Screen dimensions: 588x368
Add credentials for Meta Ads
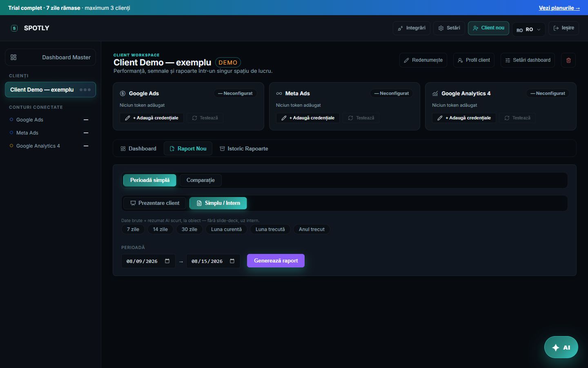[x=307, y=118]
